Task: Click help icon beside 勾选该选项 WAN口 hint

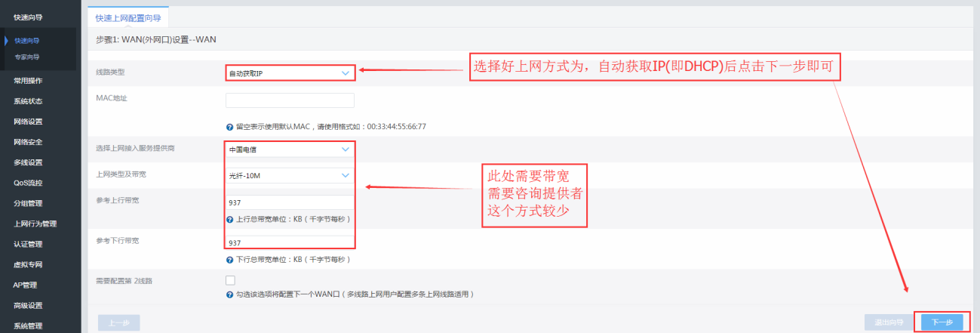Action: pos(229,294)
